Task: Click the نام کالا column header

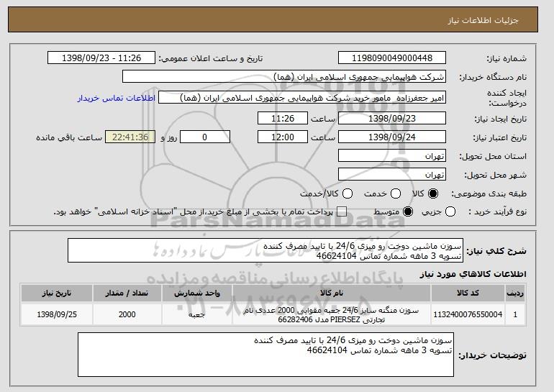Action: [x=332, y=293]
